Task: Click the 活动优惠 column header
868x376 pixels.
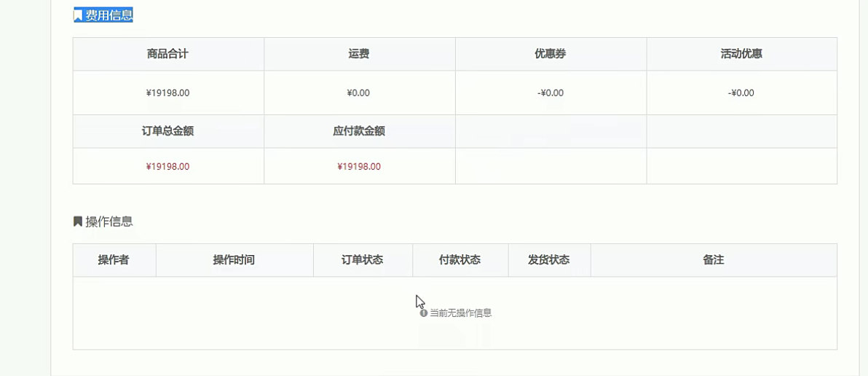Action: (742, 54)
